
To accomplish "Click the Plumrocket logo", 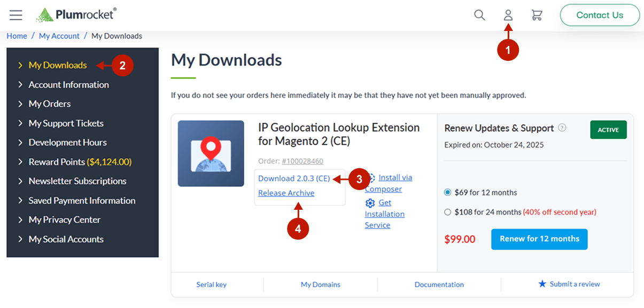I will [76, 15].
